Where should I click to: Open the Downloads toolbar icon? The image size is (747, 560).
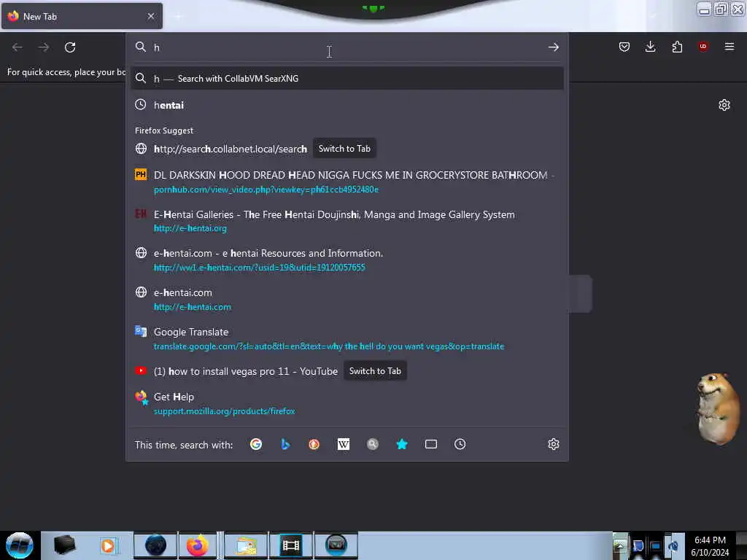(x=650, y=47)
